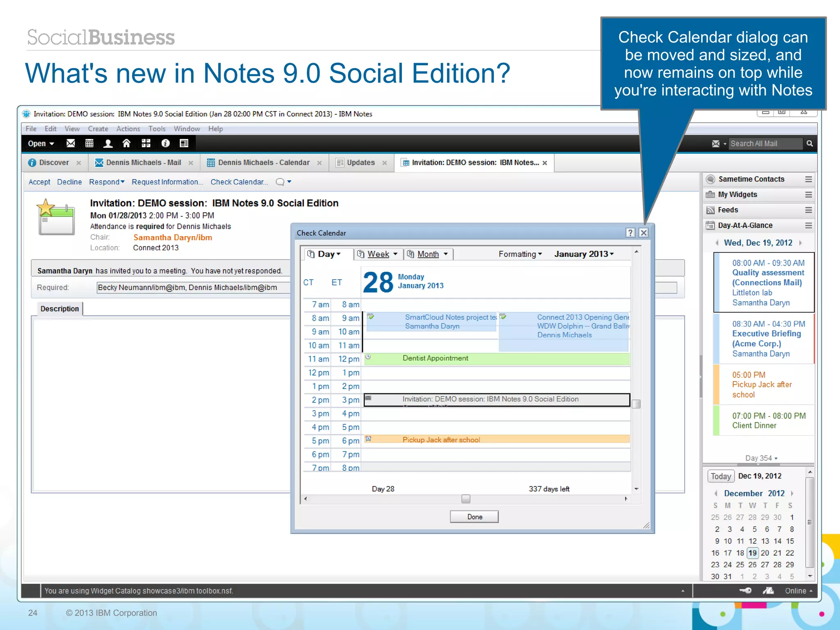Click the search magnifier icon

(810, 143)
